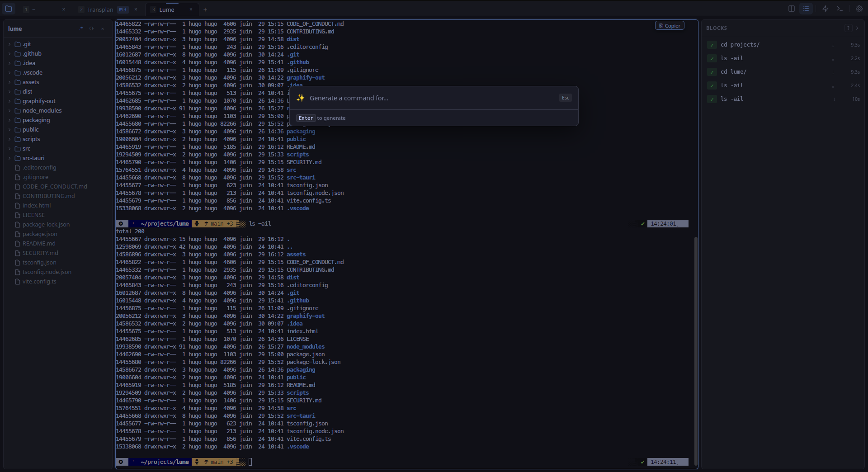Screen dimensions: 868x472
Task: Refresh the lume file tree
Action: point(91,28)
